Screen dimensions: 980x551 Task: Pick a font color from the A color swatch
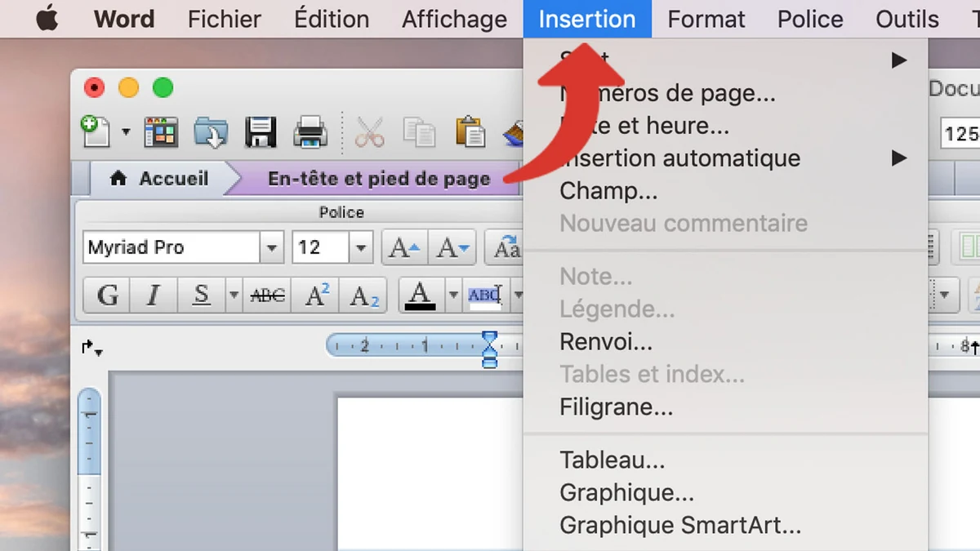point(419,295)
